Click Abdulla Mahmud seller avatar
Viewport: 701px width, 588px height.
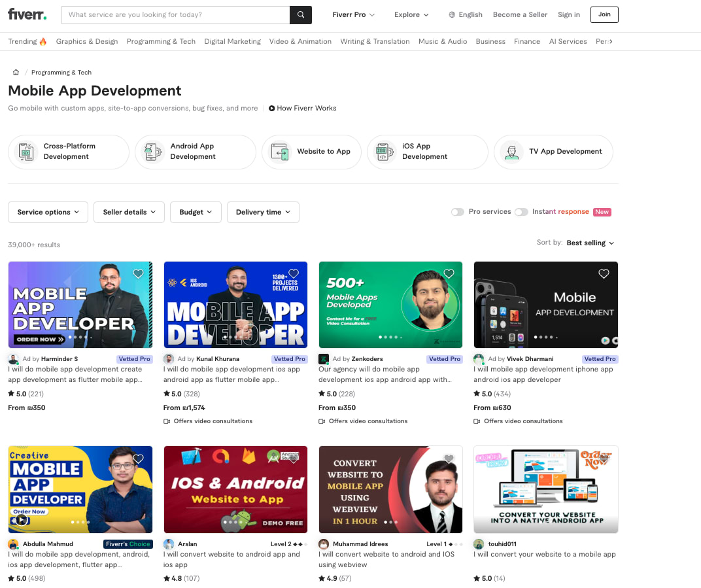click(x=14, y=544)
